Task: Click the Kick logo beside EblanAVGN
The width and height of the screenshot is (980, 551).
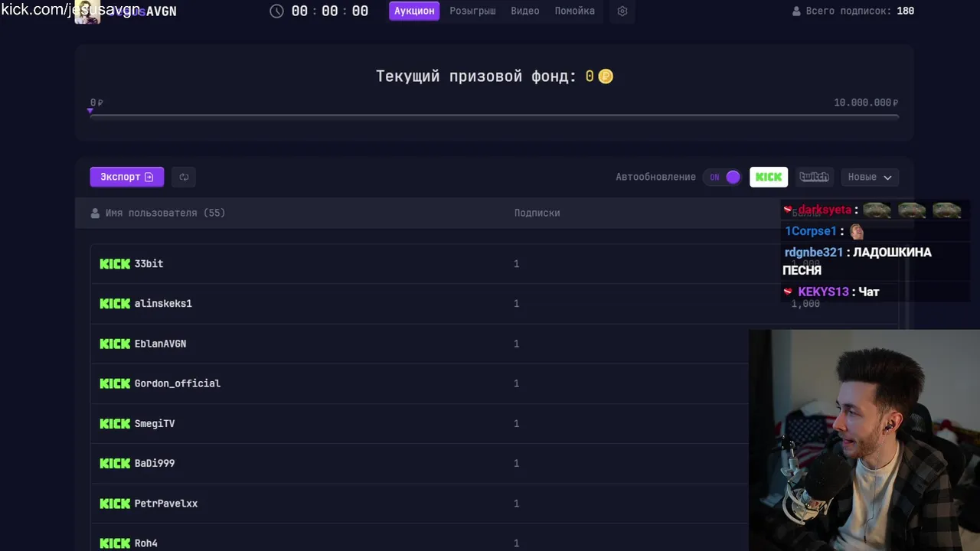Action: pyautogui.click(x=115, y=344)
